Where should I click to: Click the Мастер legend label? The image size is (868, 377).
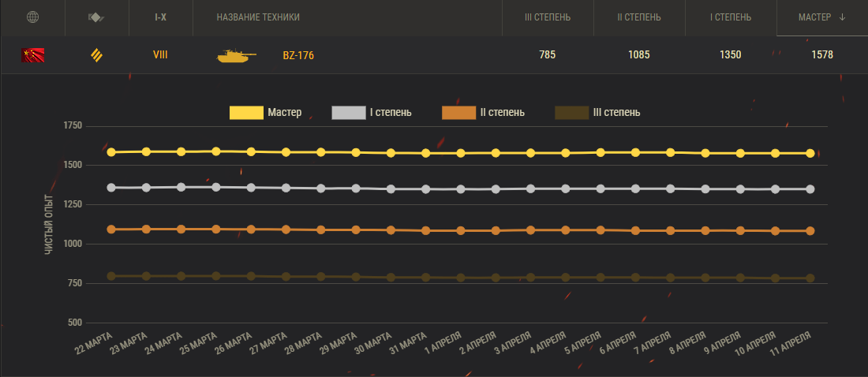point(285,113)
